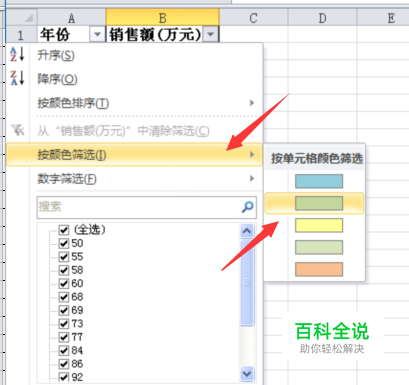409x385 pixels.
Task: Expand arrow beside 按颜色排序
Action: (x=252, y=103)
